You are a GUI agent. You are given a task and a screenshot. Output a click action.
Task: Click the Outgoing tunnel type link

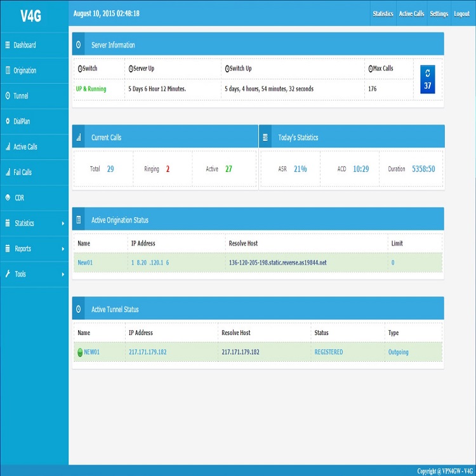click(399, 352)
